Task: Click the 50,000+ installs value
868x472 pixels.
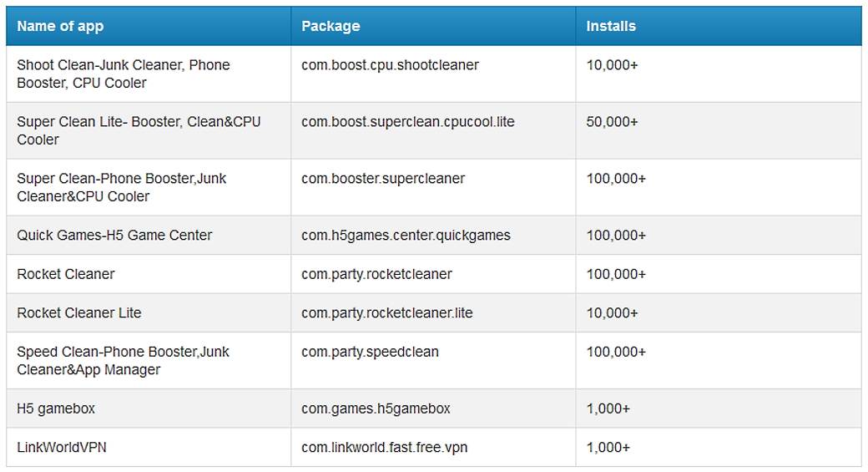Action: [612, 122]
